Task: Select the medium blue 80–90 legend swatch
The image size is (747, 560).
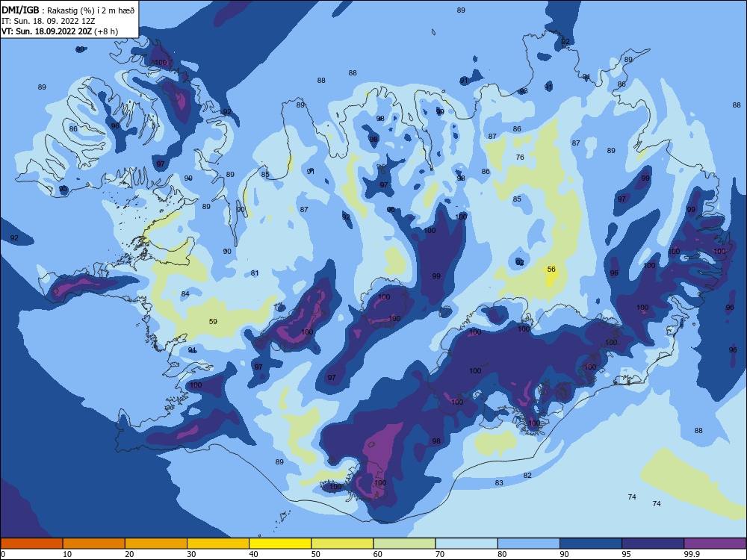Action: pos(529,544)
